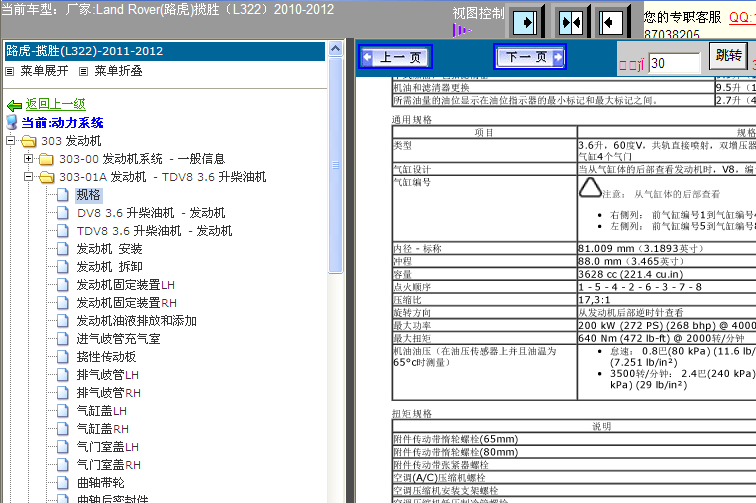The height and width of the screenshot is (503, 756).
Task: Click the 容量 value 3628 cc
Action: pyautogui.click(x=630, y=274)
